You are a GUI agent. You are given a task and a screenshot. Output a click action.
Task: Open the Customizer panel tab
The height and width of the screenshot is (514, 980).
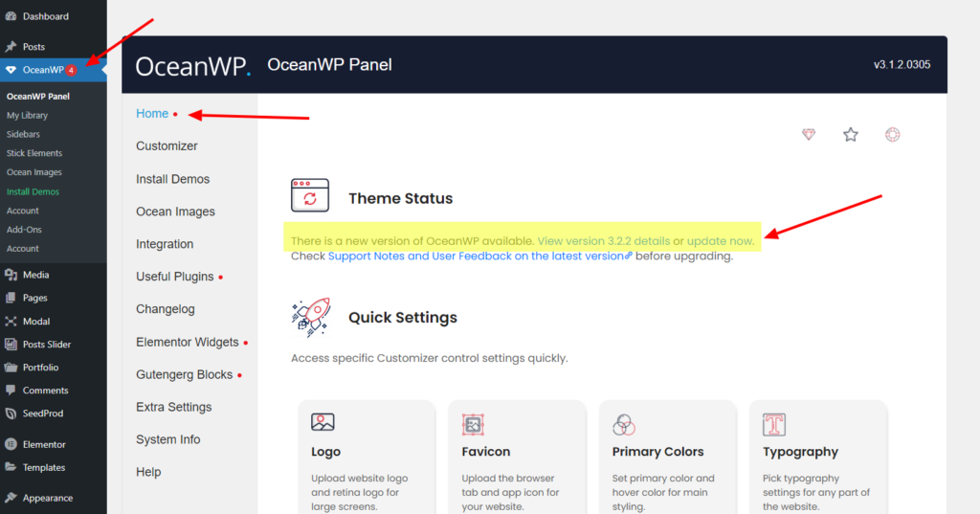(x=167, y=145)
